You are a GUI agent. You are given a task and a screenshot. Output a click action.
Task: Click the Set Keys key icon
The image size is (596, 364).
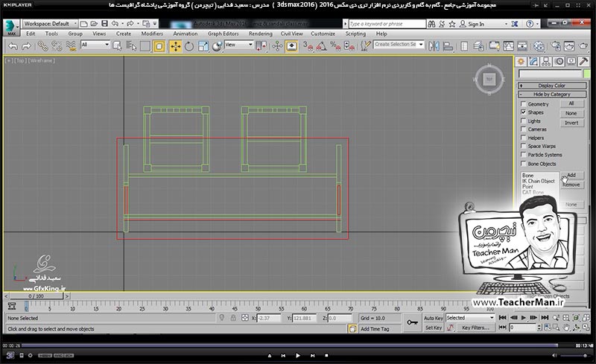[x=412, y=322]
